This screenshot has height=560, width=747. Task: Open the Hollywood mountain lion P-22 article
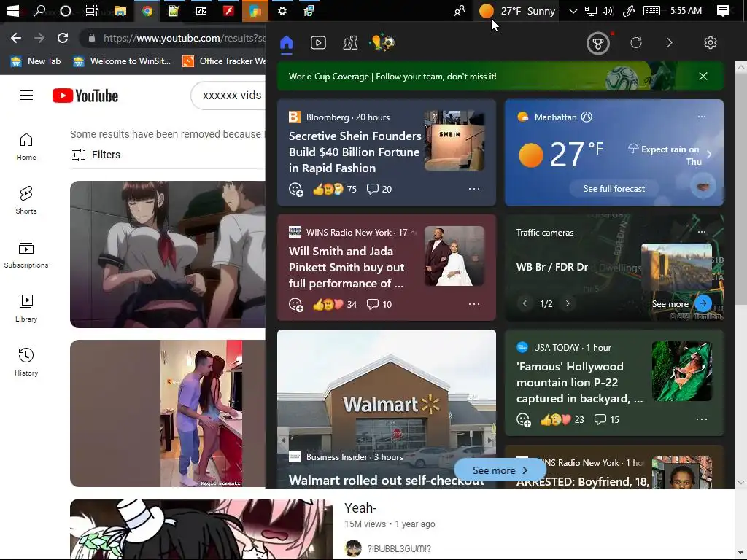click(579, 382)
